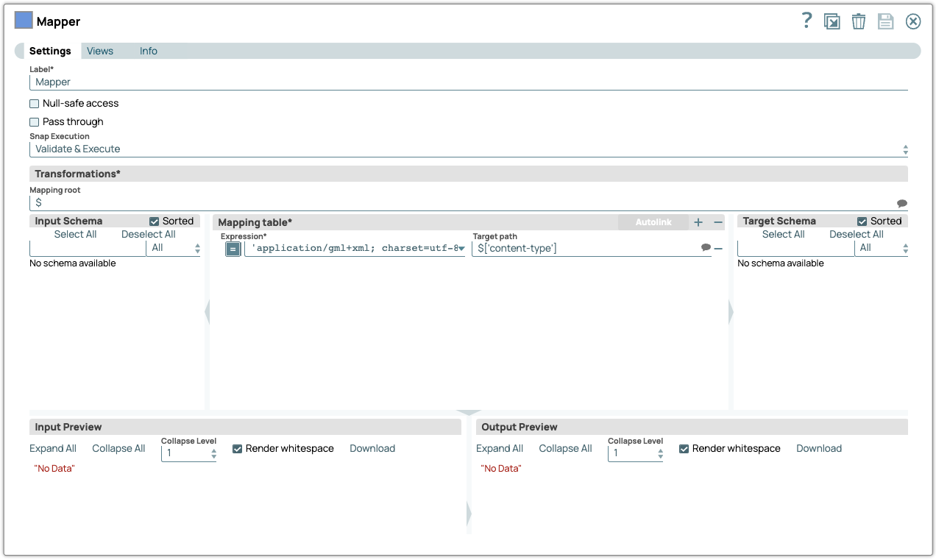Disable Sorted on the Target Schema

(x=861, y=221)
